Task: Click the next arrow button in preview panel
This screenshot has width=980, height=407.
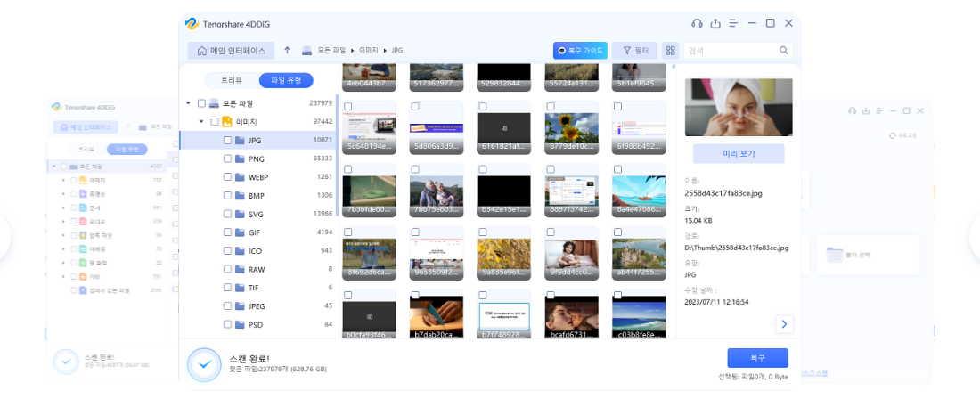Action: tap(784, 324)
